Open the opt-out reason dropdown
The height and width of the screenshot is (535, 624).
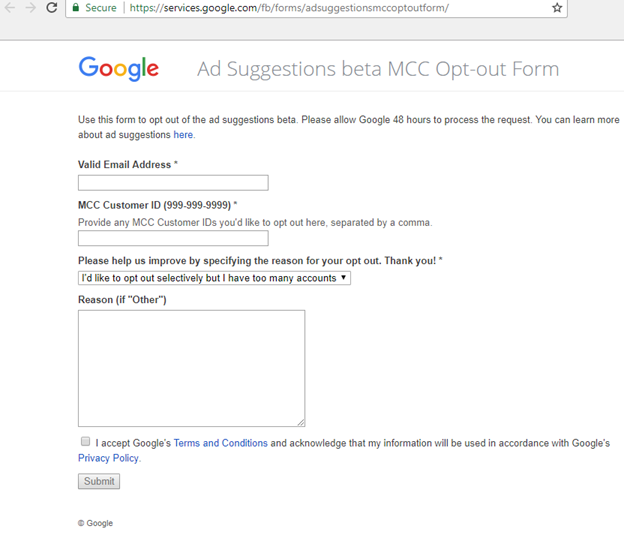coord(214,278)
